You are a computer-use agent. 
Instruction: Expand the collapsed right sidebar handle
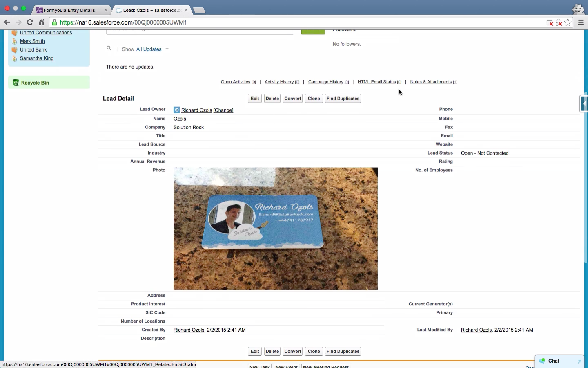(x=584, y=104)
